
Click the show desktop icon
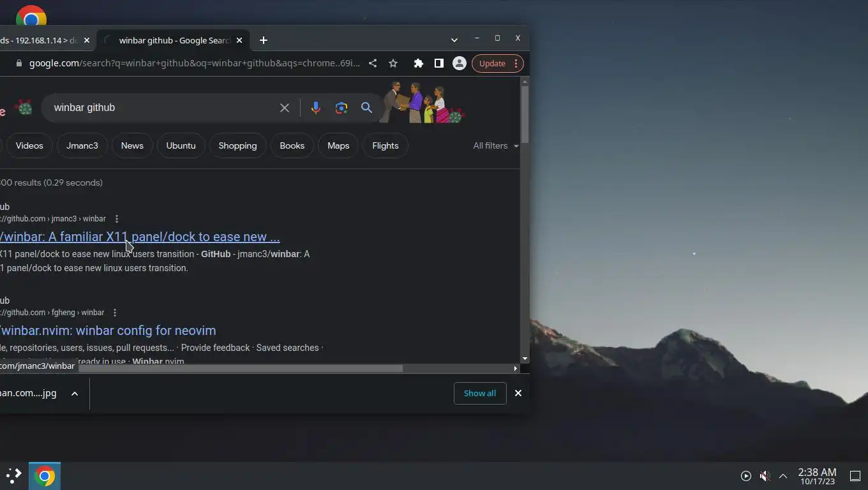click(855, 476)
